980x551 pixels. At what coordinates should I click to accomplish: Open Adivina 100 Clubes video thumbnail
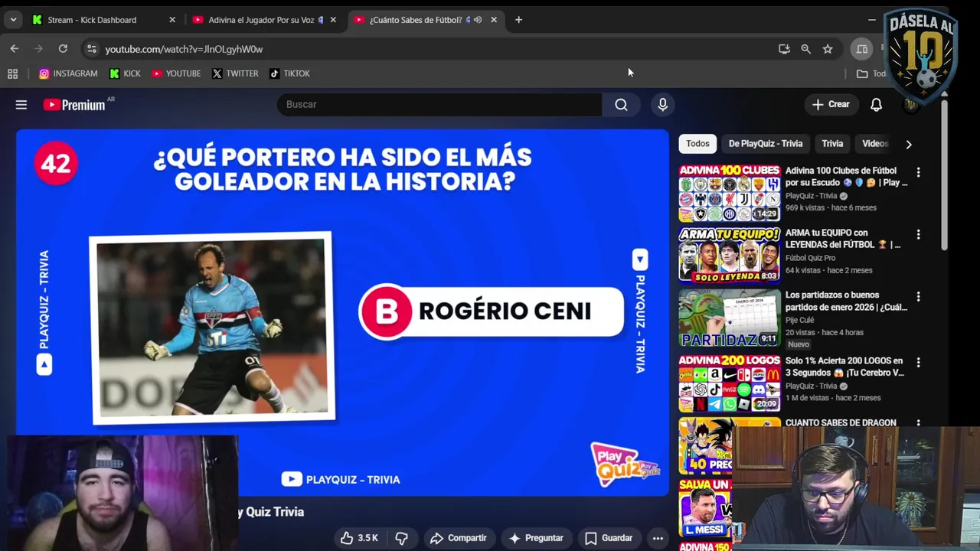[730, 193]
